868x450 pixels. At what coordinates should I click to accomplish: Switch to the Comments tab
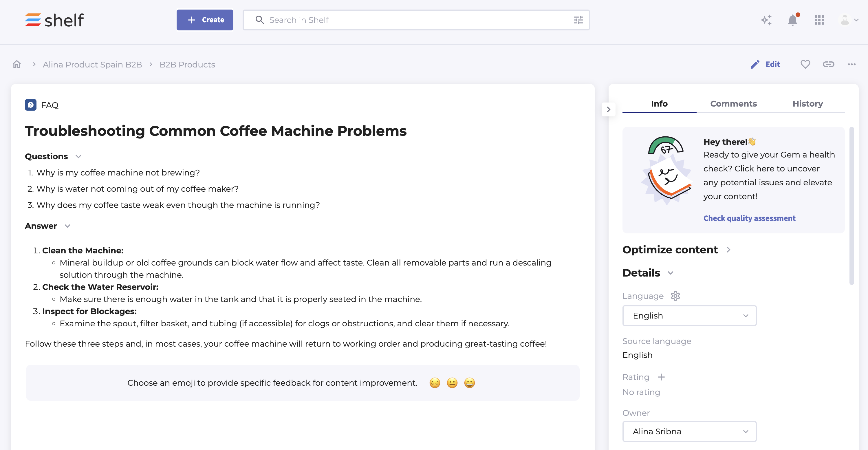(733, 103)
